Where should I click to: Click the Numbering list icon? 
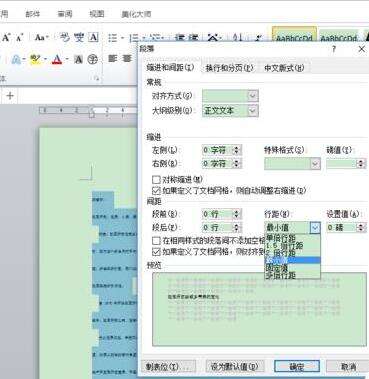[x=134, y=38]
